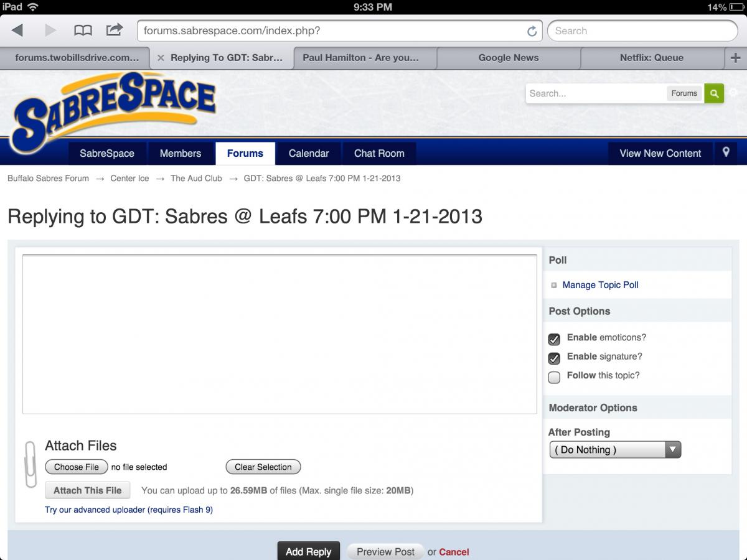747x560 pixels.
Task: Tap the Safari URL address bar
Action: click(341, 30)
